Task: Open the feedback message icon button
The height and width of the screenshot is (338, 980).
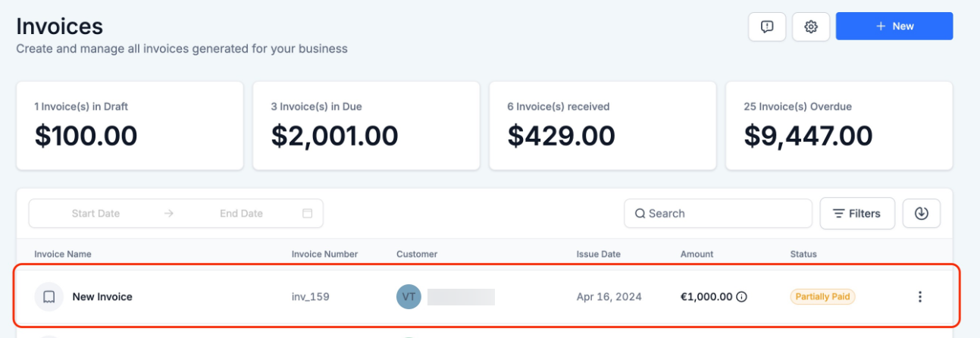Action: pyautogui.click(x=767, y=27)
